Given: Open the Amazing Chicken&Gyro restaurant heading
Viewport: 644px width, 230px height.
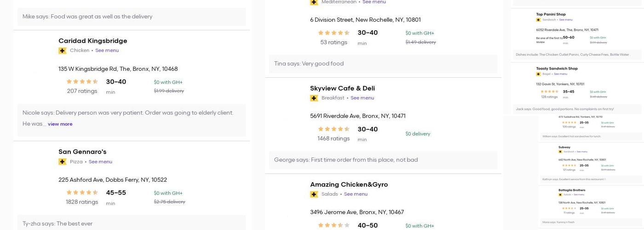Looking at the screenshot, I should (349, 184).
